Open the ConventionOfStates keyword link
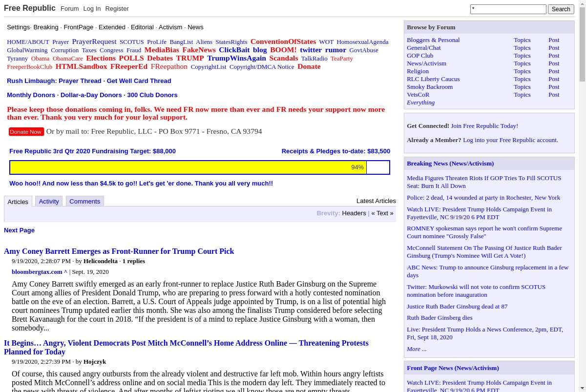 tap(283, 41)
